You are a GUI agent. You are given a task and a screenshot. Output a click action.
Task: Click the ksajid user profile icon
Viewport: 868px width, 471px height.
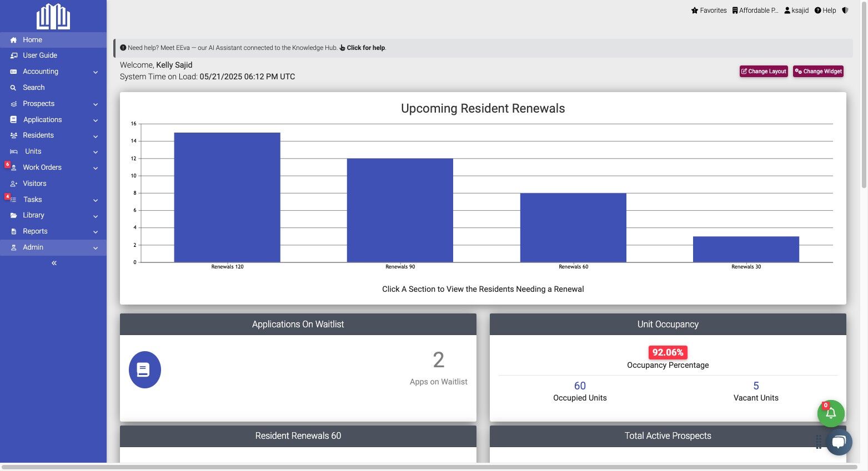pyautogui.click(x=787, y=11)
